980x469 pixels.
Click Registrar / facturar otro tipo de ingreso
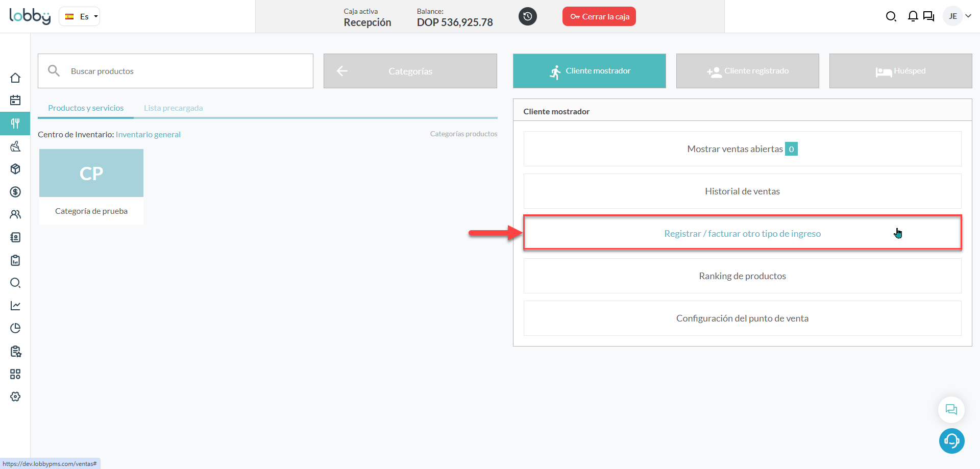[x=743, y=234]
